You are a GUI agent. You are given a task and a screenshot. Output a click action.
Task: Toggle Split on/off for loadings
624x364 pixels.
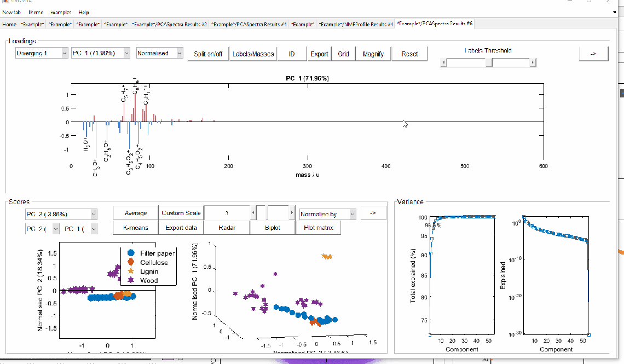[208, 54]
